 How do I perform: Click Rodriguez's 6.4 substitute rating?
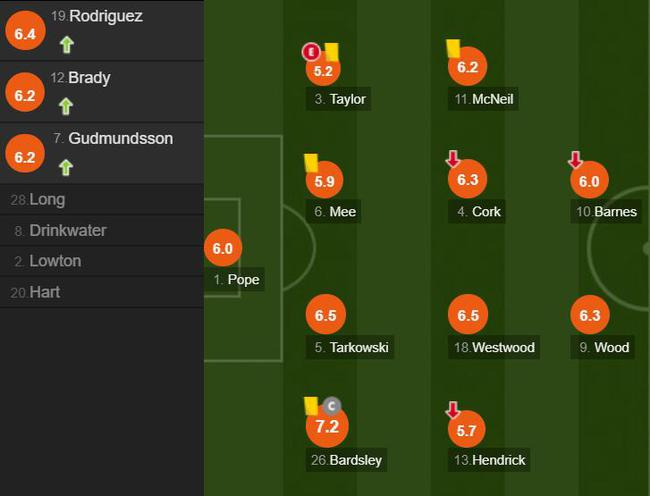[25, 34]
